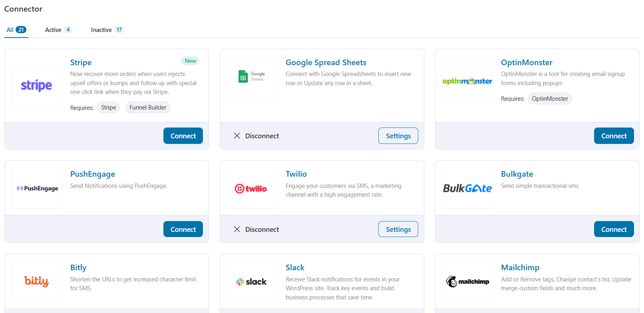Screen dimensions: 644x313
Task: Disconnect Google Spread Sheets connector
Action: 256,136
